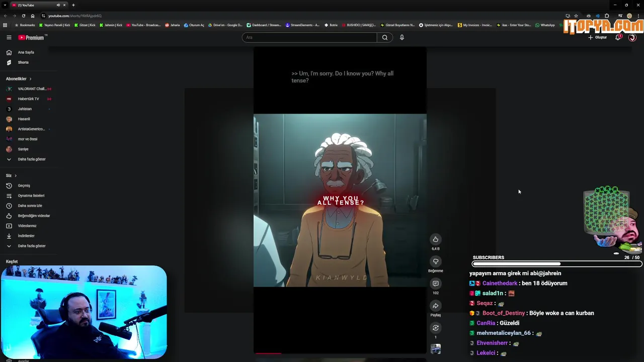Dislike the Short (Beğenme)
The width and height of the screenshot is (644, 362).
coord(436,261)
